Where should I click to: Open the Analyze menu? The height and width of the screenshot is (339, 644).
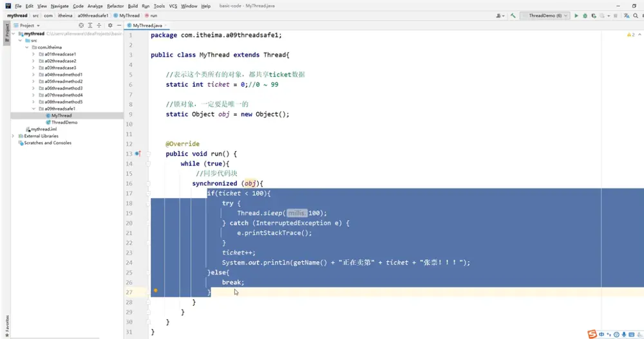95,6
